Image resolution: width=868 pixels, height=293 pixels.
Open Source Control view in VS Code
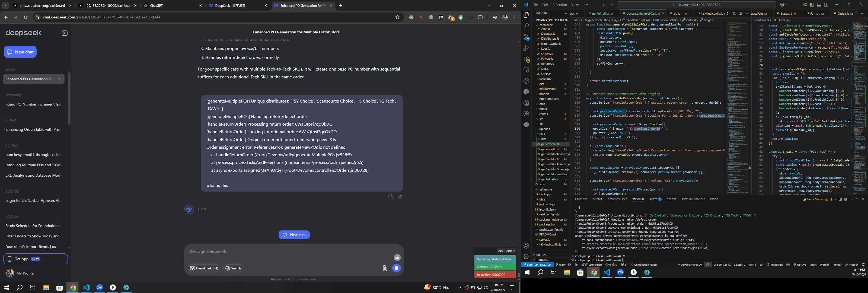[x=526, y=37]
